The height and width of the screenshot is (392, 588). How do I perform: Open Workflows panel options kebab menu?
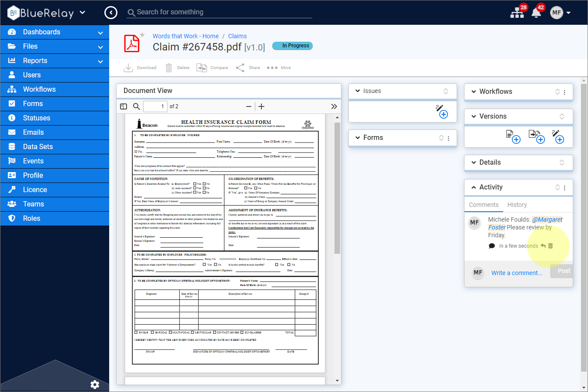[565, 92]
